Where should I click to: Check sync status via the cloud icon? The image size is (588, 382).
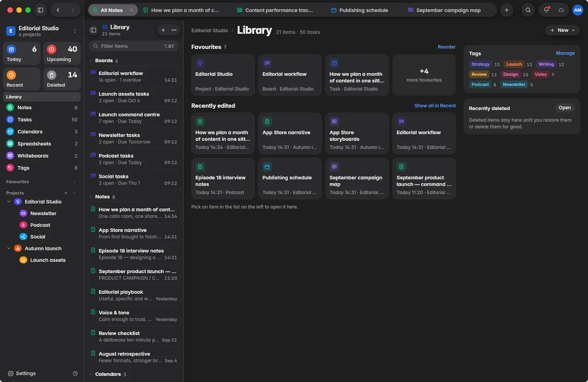[x=561, y=10]
